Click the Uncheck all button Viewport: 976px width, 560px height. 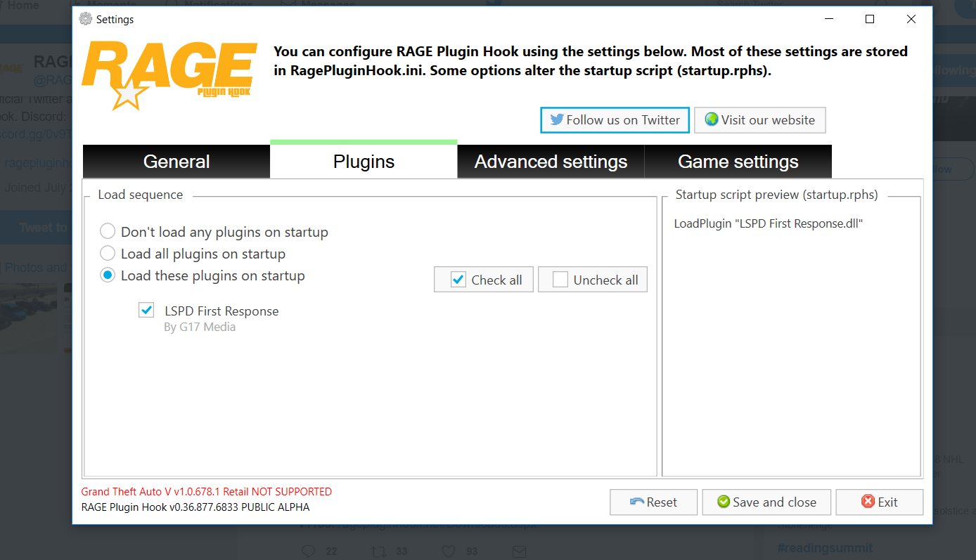coord(592,279)
